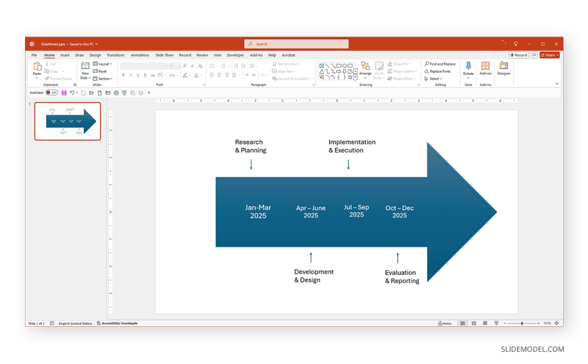This screenshot has height=364, width=588.
Task: Click Replace Fonts
Action: click(438, 71)
